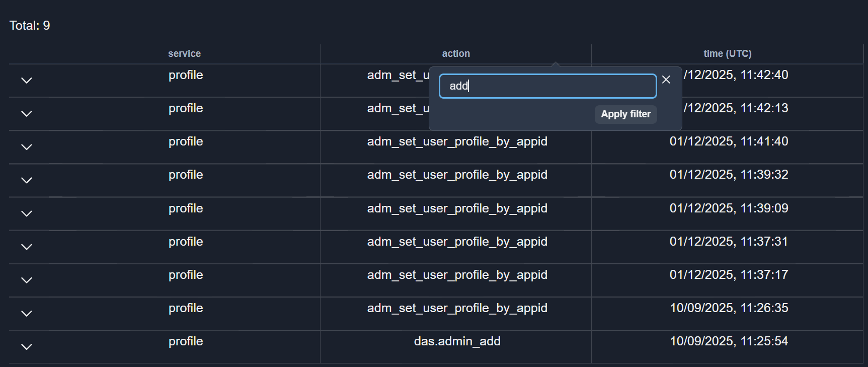The height and width of the screenshot is (367, 868).
Task: Click profile service cell in 11:42:40 row
Action: point(186,76)
